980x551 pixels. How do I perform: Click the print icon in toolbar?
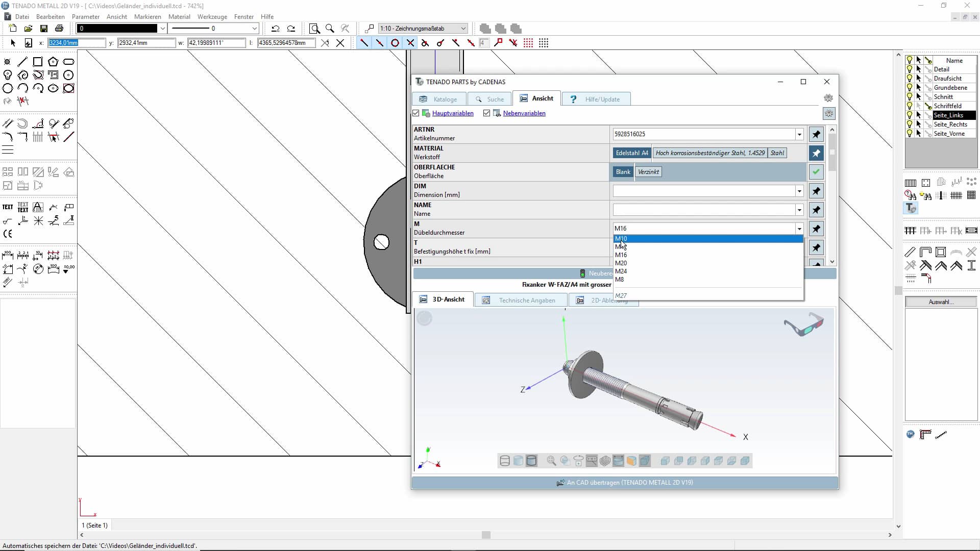coord(59,29)
